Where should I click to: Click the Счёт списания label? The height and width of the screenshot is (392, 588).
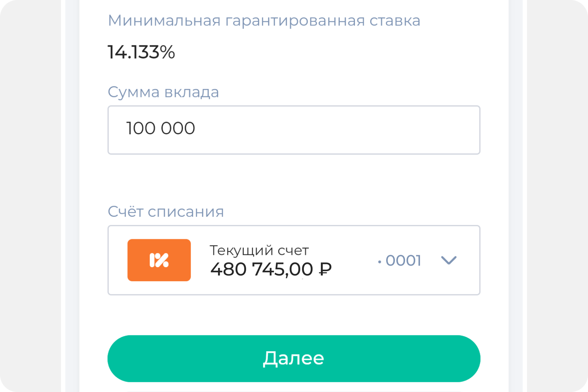coord(166,212)
